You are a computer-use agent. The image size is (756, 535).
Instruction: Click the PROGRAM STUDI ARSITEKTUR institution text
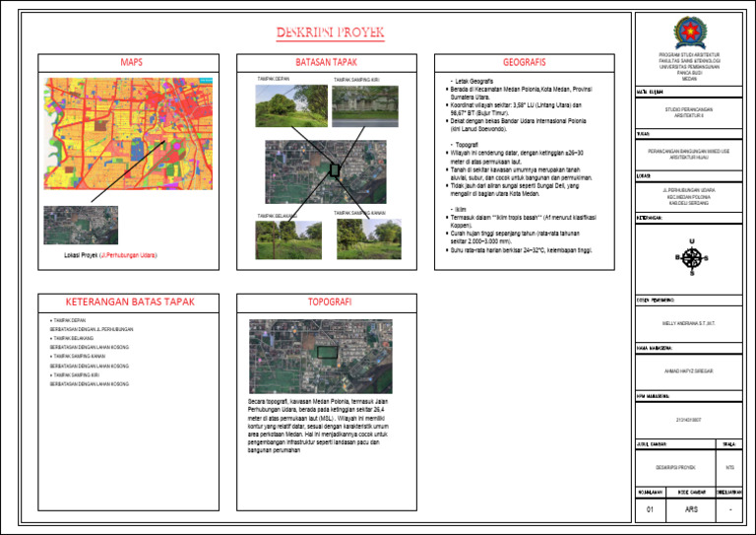pos(689,67)
